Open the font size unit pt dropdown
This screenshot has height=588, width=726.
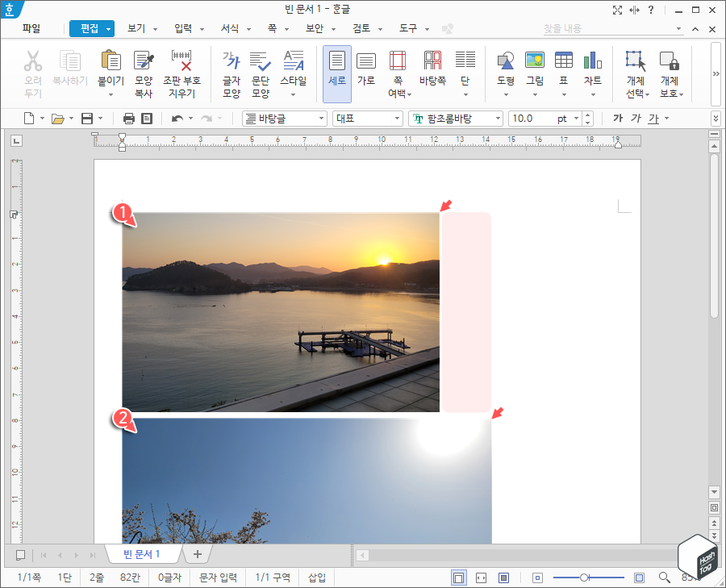click(x=577, y=119)
